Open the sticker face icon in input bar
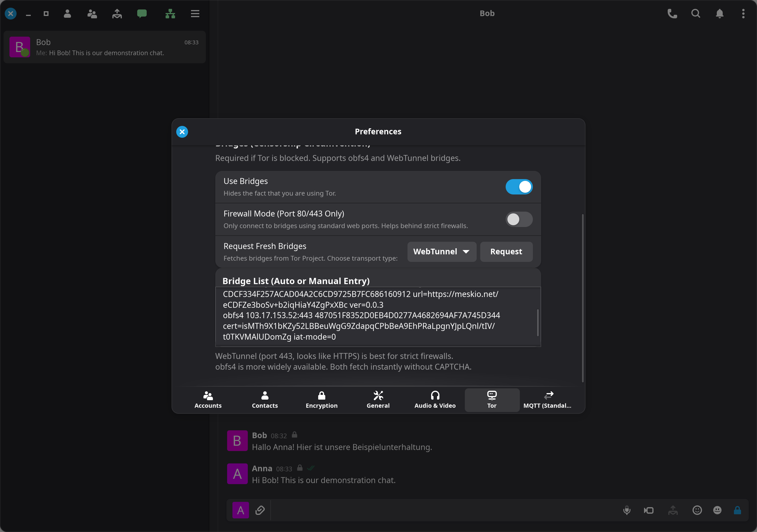 [717, 510]
